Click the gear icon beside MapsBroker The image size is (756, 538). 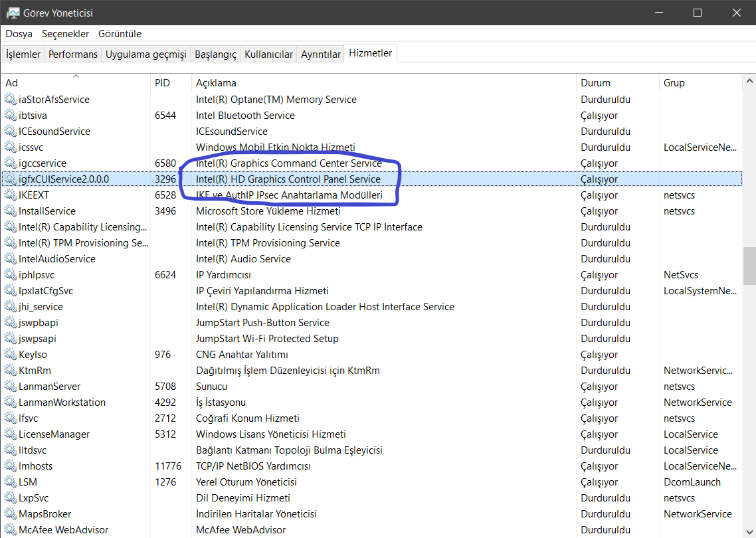11,514
